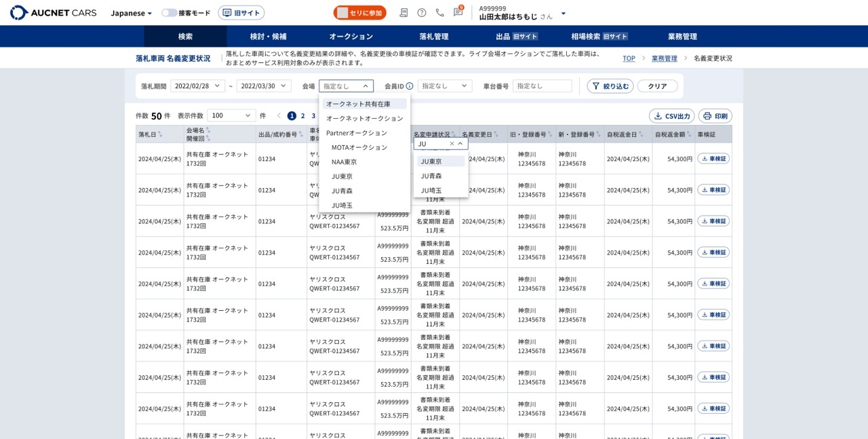This screenshot has width=868, height=439.
Task: Select オークネットオークション from venue list
Action: pos(364,118)
